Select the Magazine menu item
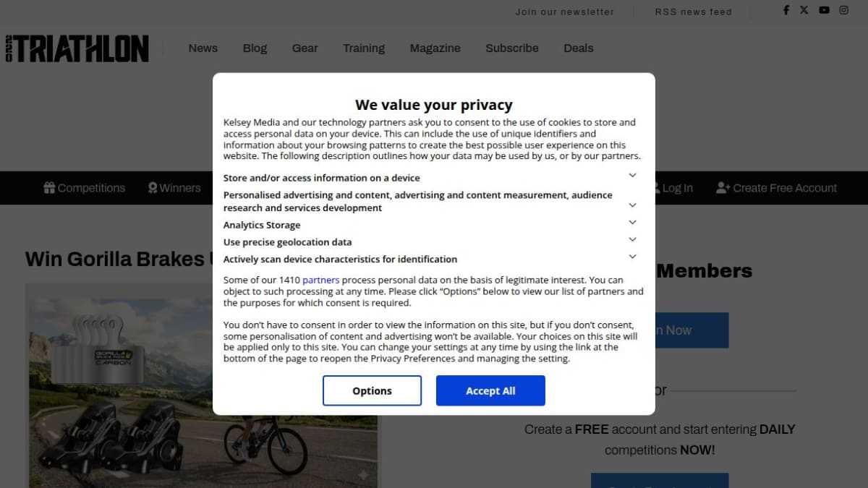The width and height of the screenshot is (868, 488). click(435, 48)
